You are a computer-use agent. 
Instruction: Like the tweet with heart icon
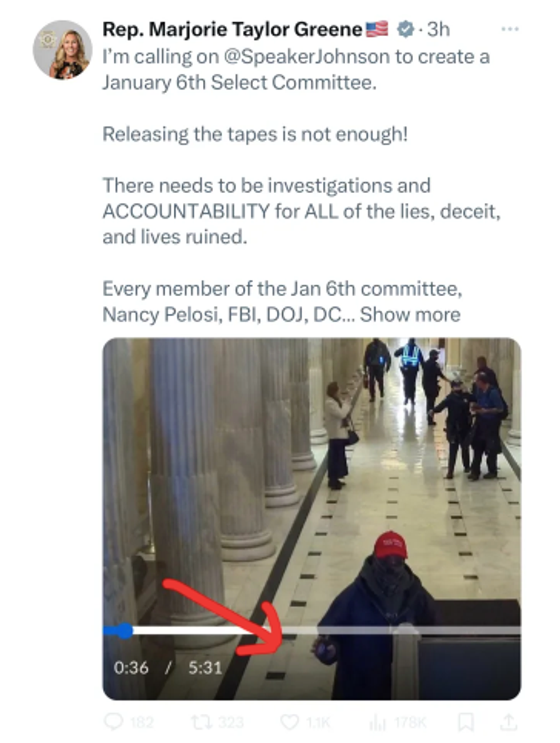coord(290,722)
